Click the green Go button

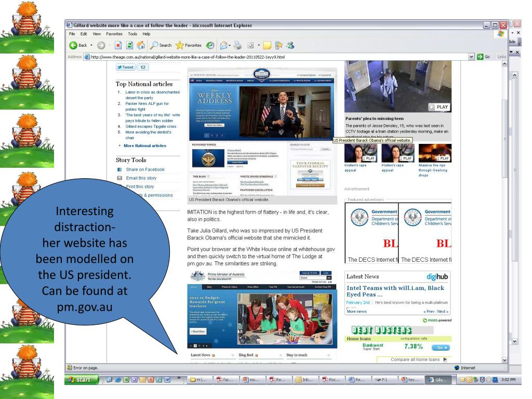coord(484,57)
